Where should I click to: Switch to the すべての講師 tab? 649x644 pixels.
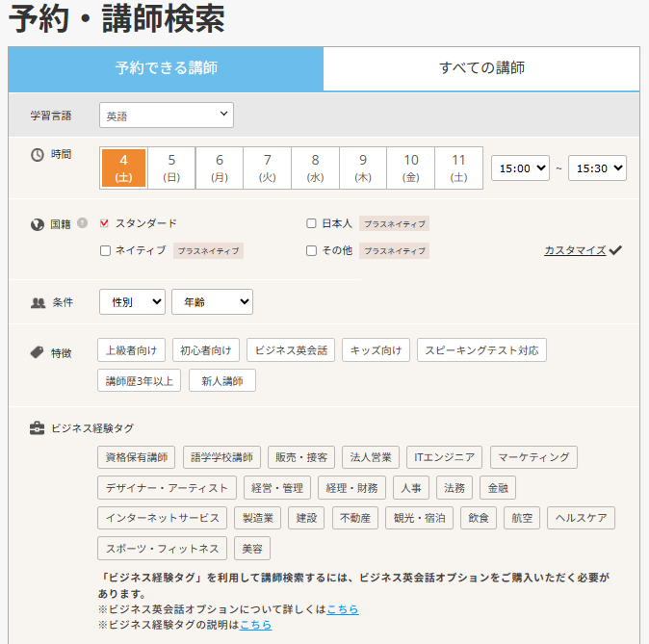coord(481,68)
